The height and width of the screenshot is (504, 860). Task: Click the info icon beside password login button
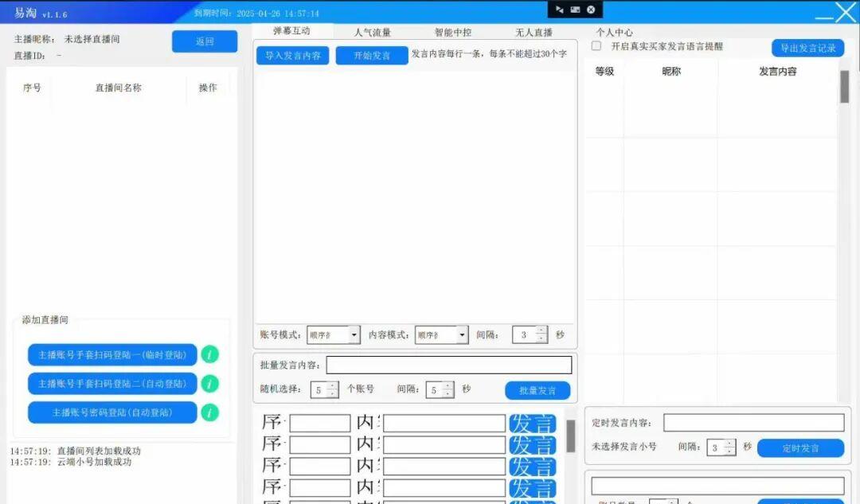pos(209,412)
